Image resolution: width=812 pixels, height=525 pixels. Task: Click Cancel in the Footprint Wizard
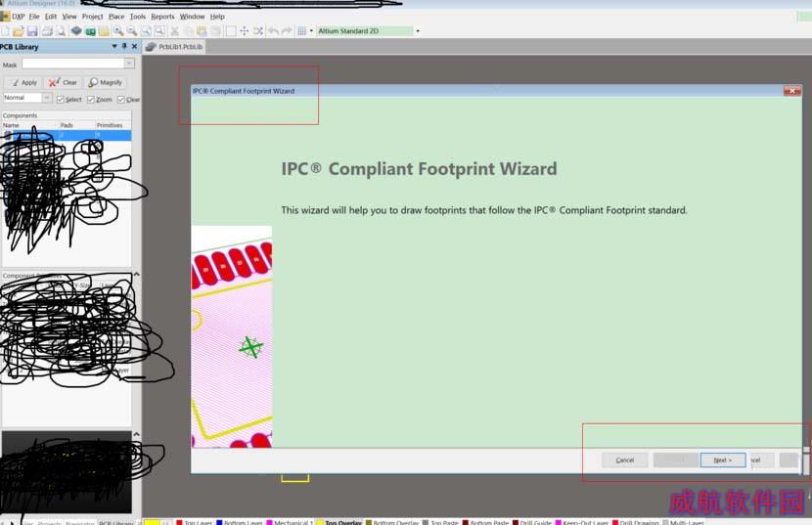tap(624, 459)
